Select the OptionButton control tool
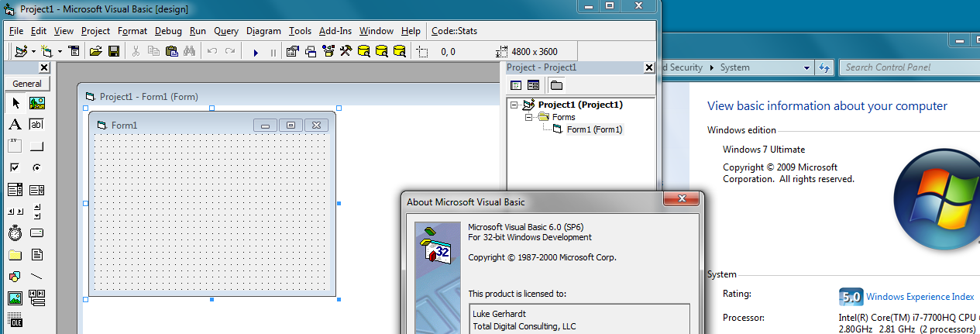Viewport: 980px width, 334px height. (x=36, y=167)
